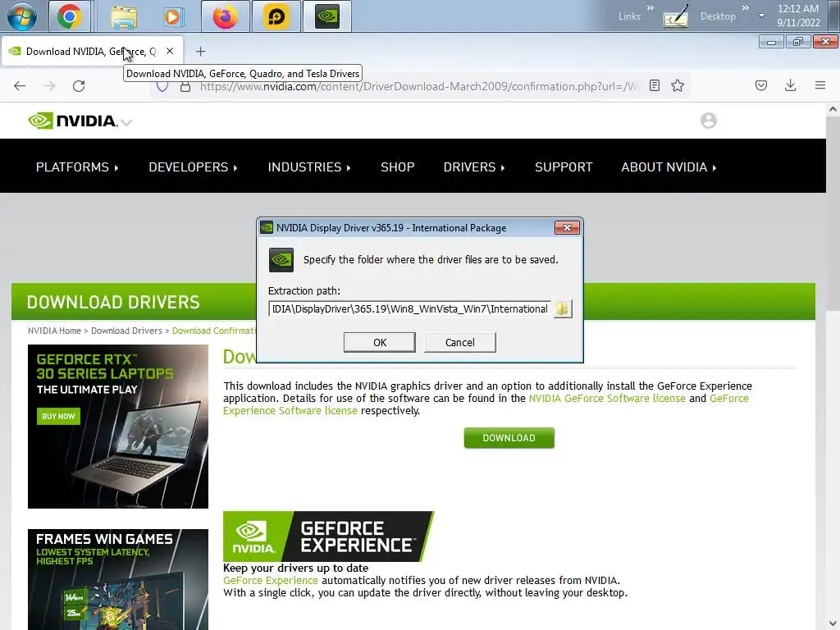Open the media player taskbar icon
This screenshot has height=630, width=840.
click(172, 16)
